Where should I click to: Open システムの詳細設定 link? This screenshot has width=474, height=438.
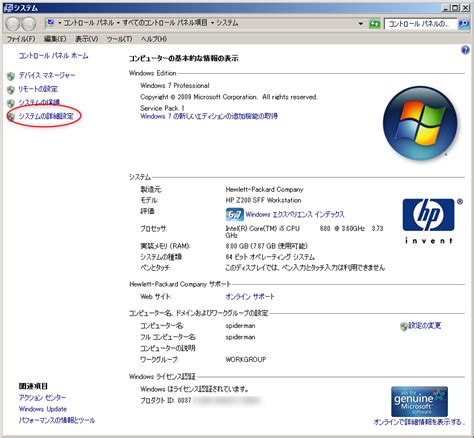click(x=46, y=116)
